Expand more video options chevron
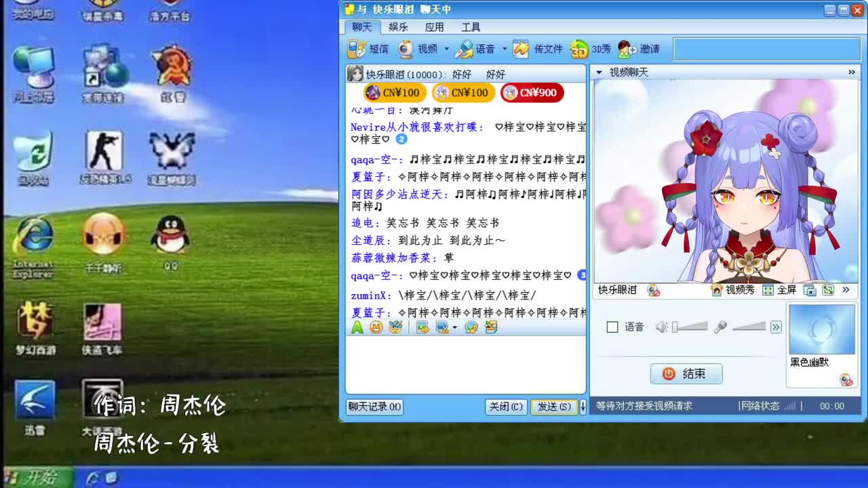This screenshot has height=488, width=868. click(x=846, y=290)
